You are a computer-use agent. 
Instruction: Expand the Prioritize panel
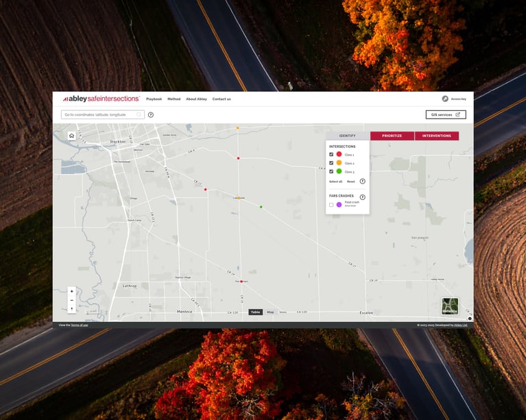[x=392, y=136]
